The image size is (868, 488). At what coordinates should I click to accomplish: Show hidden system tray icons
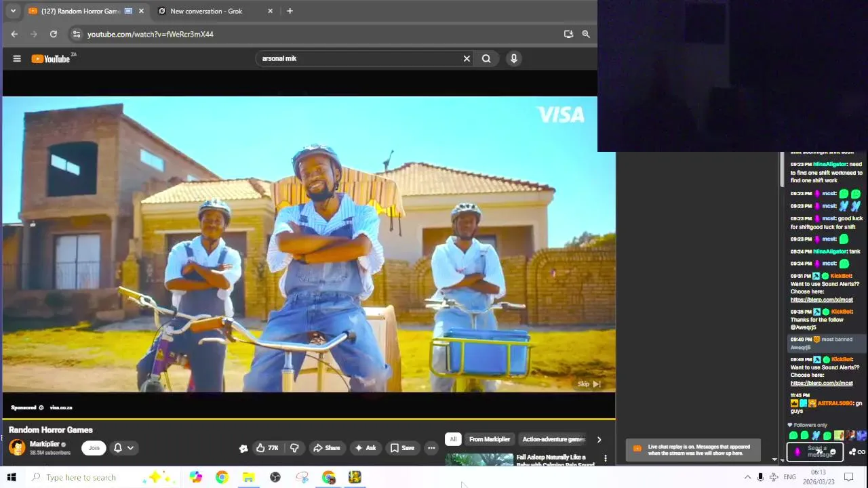point(747,477)
